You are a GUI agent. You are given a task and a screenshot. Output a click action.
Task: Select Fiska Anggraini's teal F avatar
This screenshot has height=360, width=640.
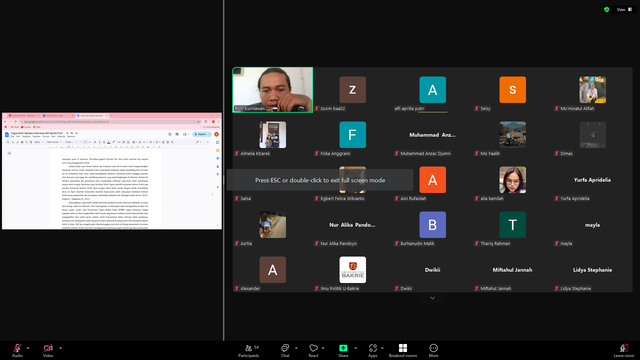tap(353, 135)
